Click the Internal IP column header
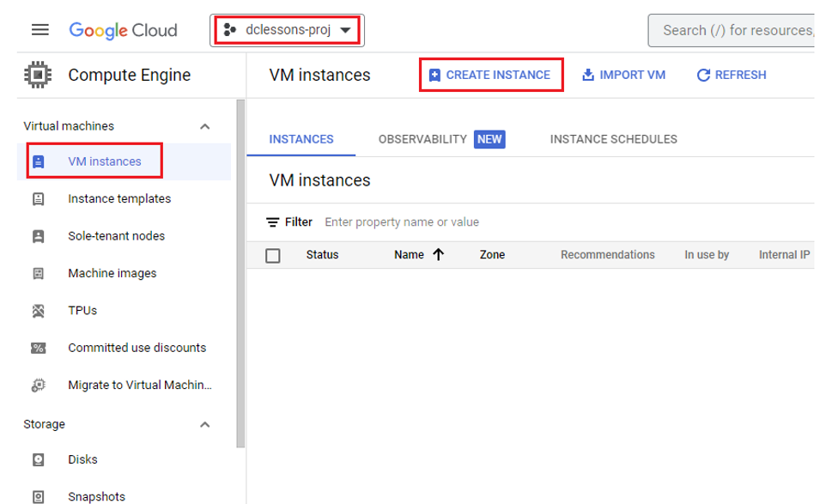The image size is (826, 504). (785, 255)
